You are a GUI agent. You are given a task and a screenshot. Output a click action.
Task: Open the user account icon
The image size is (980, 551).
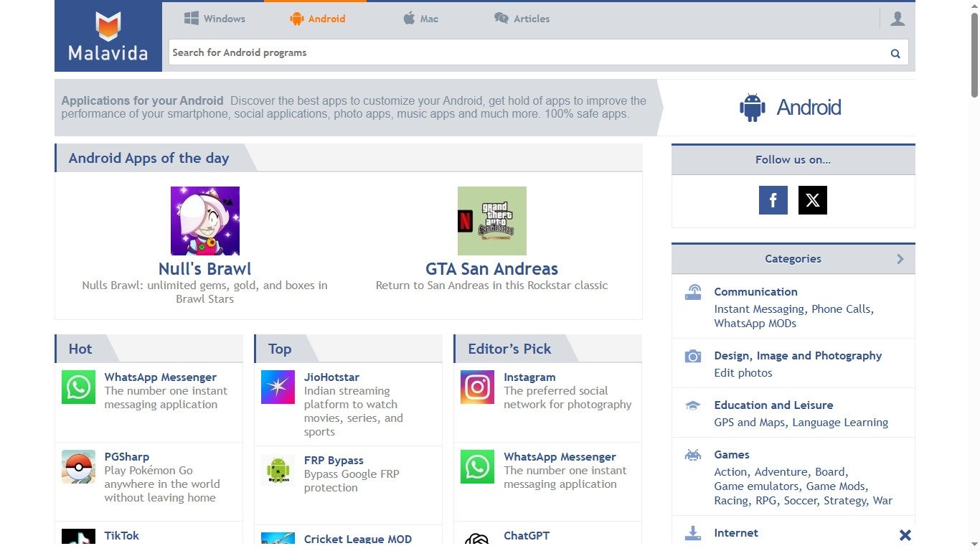click(x=897, y=19)
